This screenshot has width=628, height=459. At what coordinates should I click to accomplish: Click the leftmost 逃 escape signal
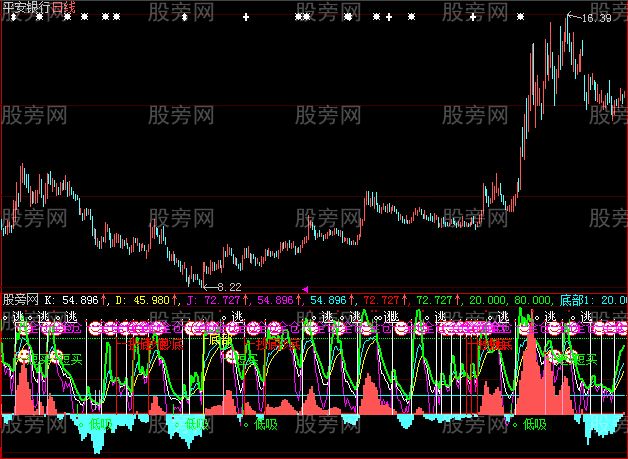19,315
